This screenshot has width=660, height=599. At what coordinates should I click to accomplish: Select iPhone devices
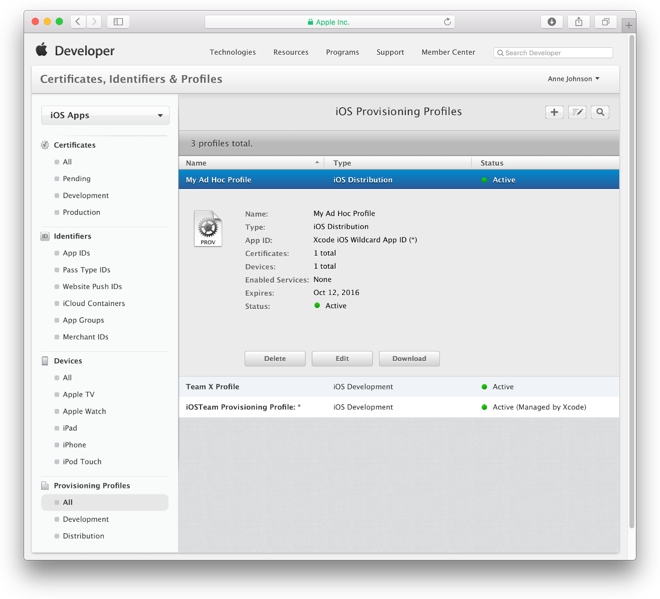(74, 445)
